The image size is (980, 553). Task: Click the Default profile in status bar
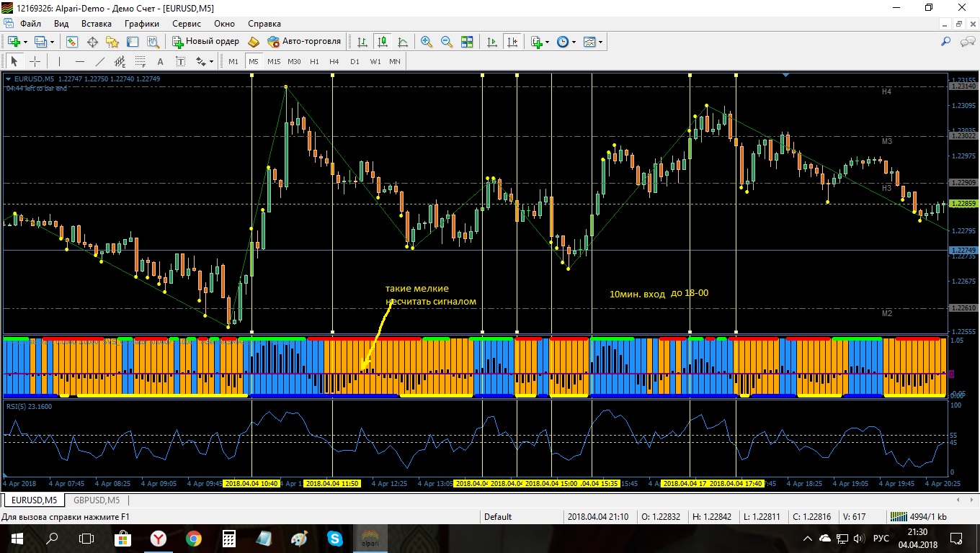click(x=498, y=516)
